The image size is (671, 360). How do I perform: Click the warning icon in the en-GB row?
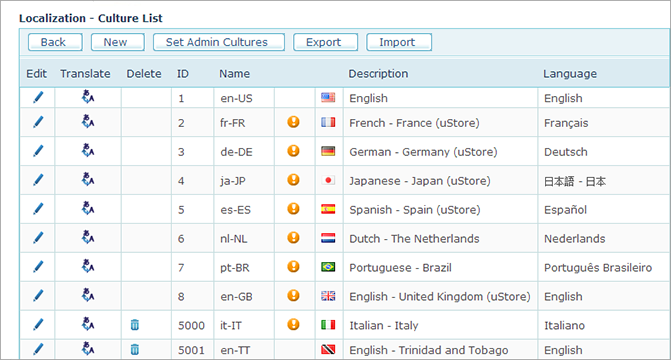click(293, 296)
